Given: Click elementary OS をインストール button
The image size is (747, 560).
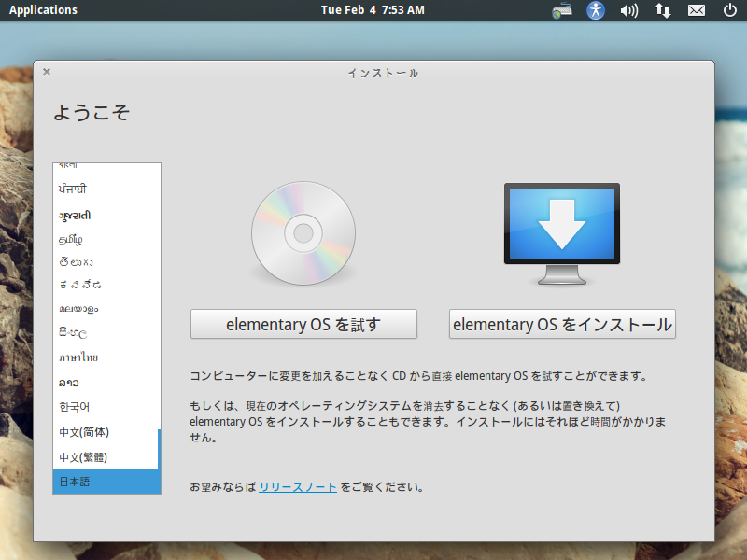Looking at the screenshot, I should 562,324.
